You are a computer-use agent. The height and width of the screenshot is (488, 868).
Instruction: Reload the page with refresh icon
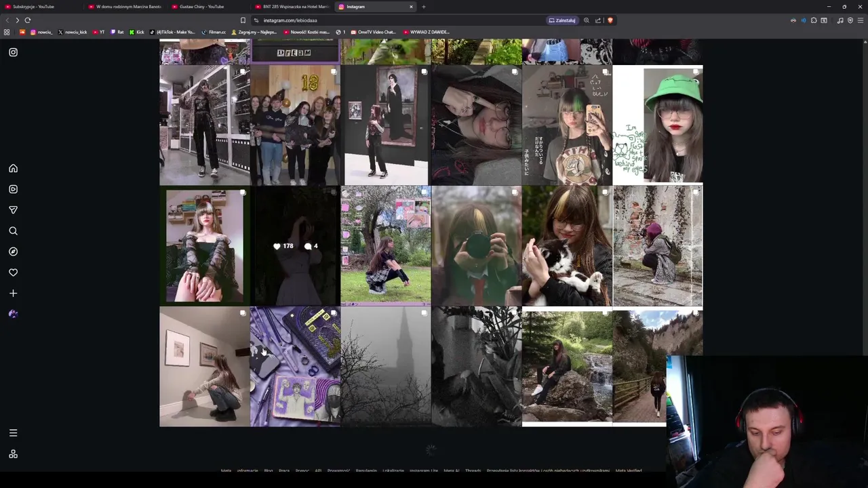28,20
